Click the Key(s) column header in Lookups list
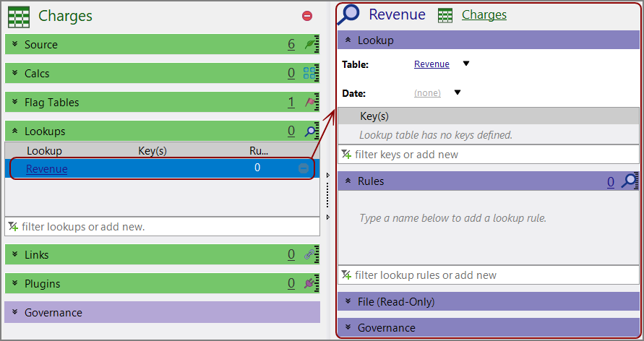Viewport: 644px width, 341px height. [x=153, y=151]
